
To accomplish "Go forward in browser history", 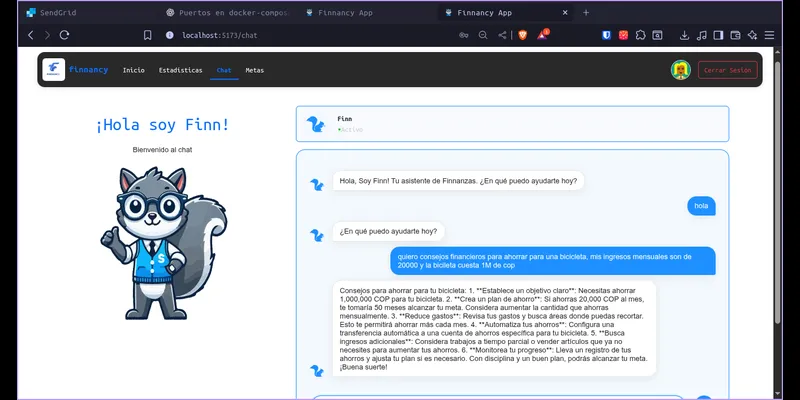I will click(x=47, y=35).
